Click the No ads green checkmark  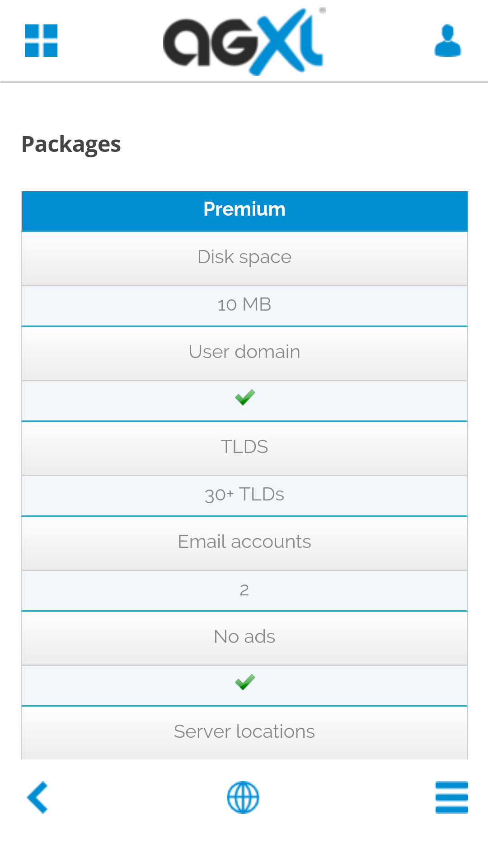coord(245,682)
